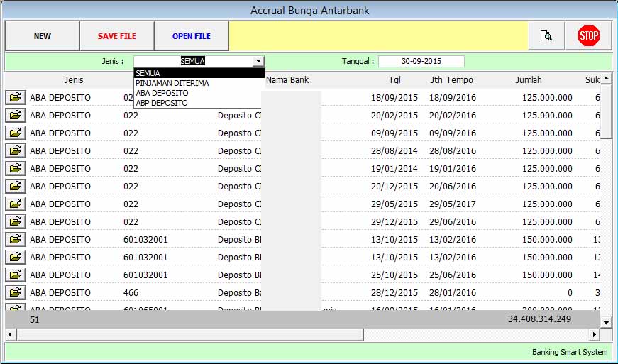
Task: Select the due date cell 20/02/2016
Action: point(453,116)
